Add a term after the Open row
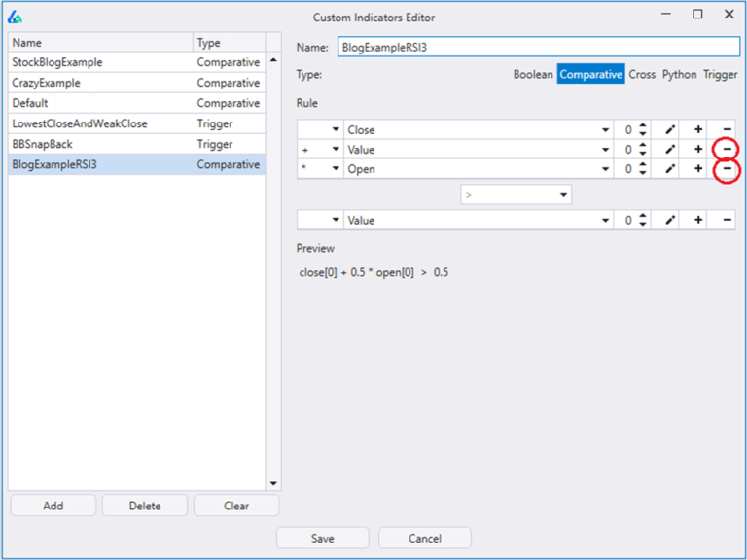The height and width of the screenshot is (560, 747). (698, 168)
